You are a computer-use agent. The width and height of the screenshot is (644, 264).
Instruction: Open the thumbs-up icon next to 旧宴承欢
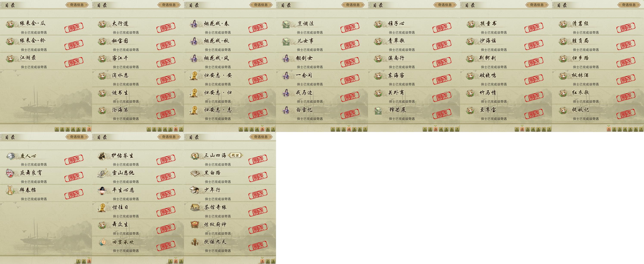point(103,242)
